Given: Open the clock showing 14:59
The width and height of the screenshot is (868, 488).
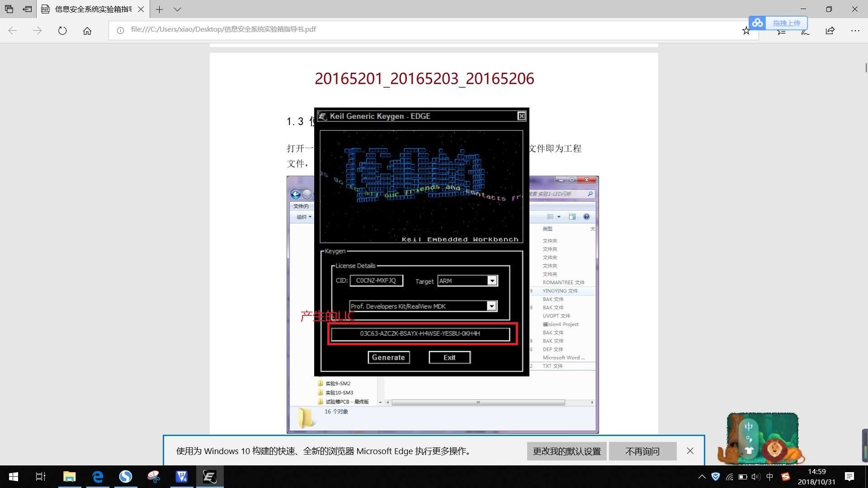Looking at the screenshot, I should 816,477.
